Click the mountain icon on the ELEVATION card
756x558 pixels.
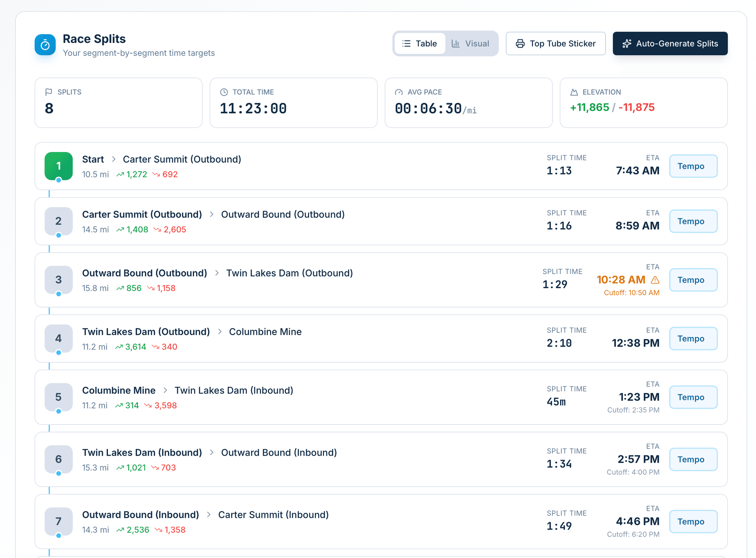[x=574, y=92]
